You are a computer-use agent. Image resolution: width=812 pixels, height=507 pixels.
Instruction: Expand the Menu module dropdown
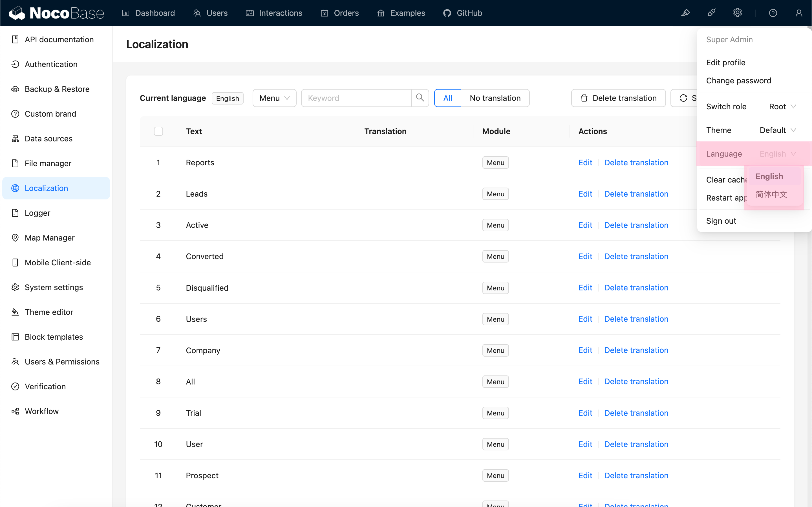[274, 98]
